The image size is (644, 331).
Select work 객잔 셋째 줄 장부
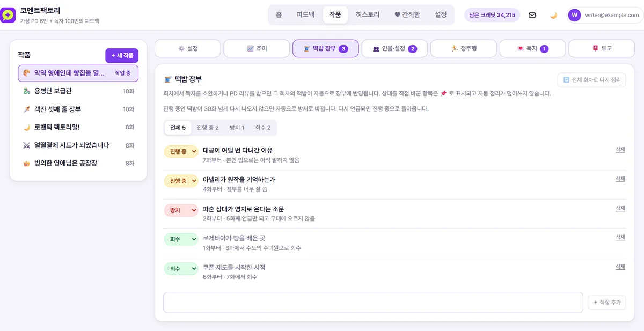pyautogui.click(x=78, y=109)
